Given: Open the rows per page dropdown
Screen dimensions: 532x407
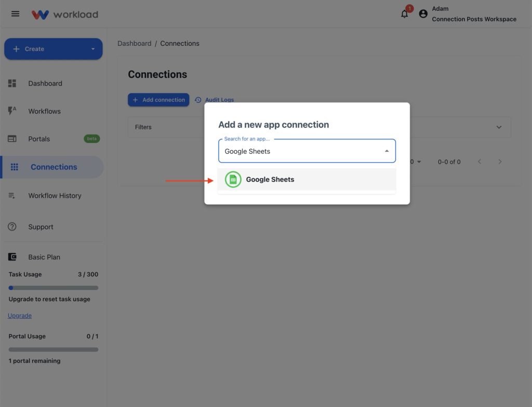Looking at the screenshot, I should [x=416, y=162].
